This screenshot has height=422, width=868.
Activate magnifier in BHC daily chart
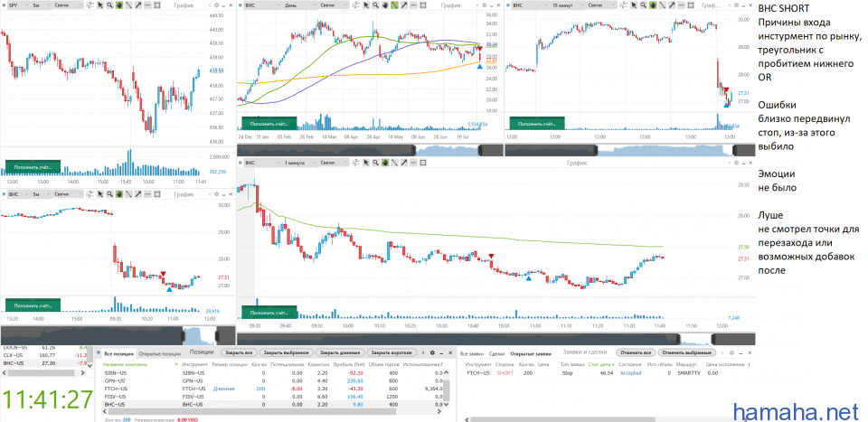pyautogui.click(x=375, y=5)
